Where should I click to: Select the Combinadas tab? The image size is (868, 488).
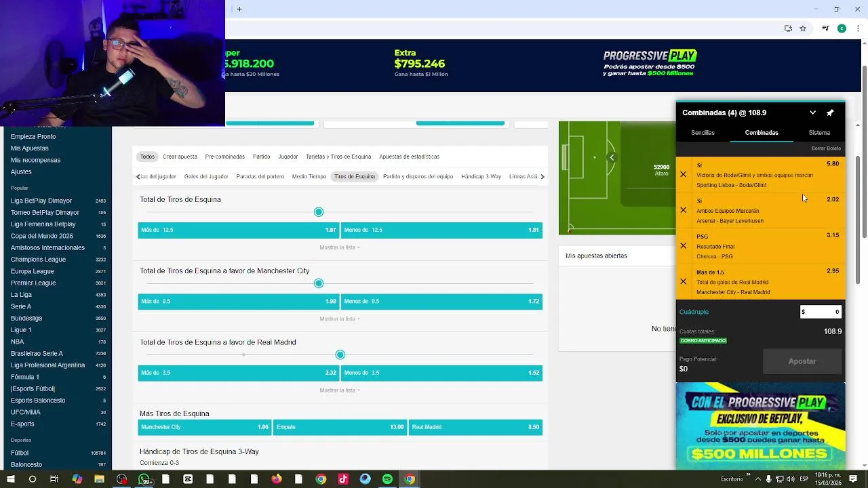pyautogui.click(x=762, y=133)
